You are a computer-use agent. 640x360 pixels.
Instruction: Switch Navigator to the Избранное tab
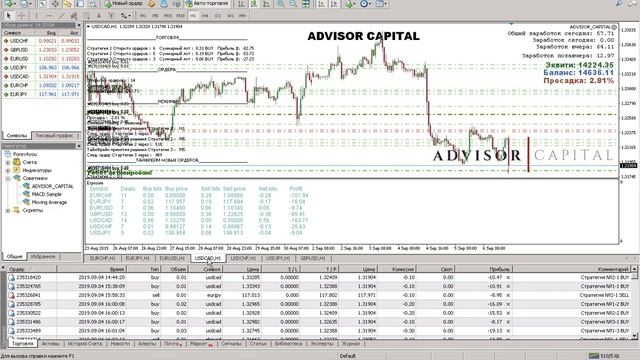(43, 256)
